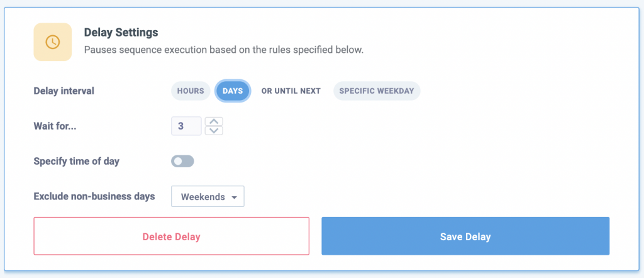
Task: Select the DAYS interval option
Action: (x=233, y=91)
